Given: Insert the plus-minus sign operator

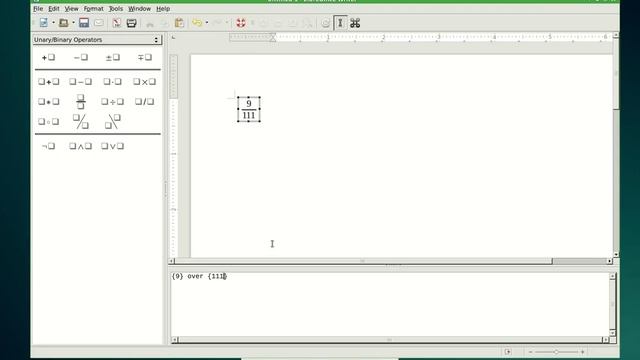Looking at the screenshot, I should coord(113,58).
